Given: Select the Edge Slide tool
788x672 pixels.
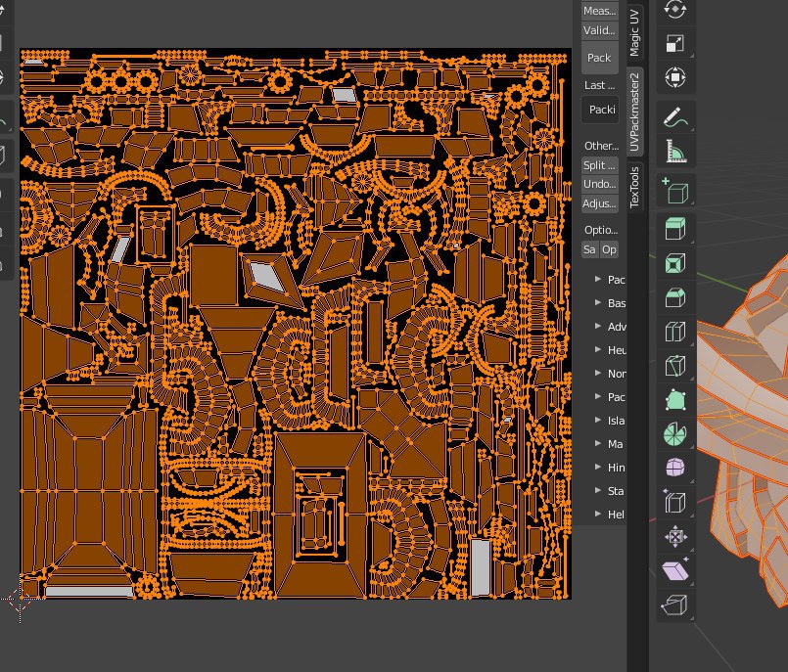Looking at the screenshot, I should [x=674, y=502].
